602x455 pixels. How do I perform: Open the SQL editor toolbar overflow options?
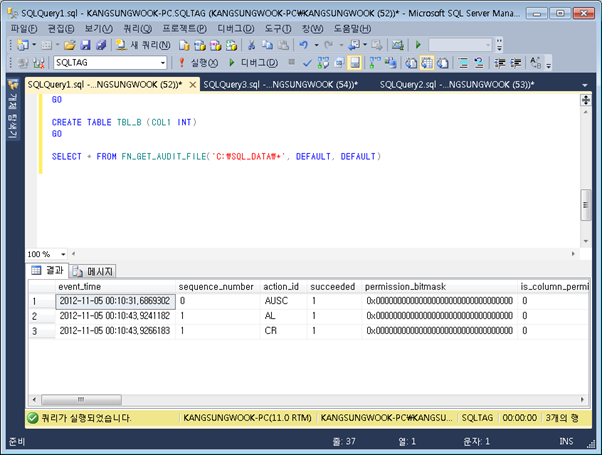click(548, 63)
